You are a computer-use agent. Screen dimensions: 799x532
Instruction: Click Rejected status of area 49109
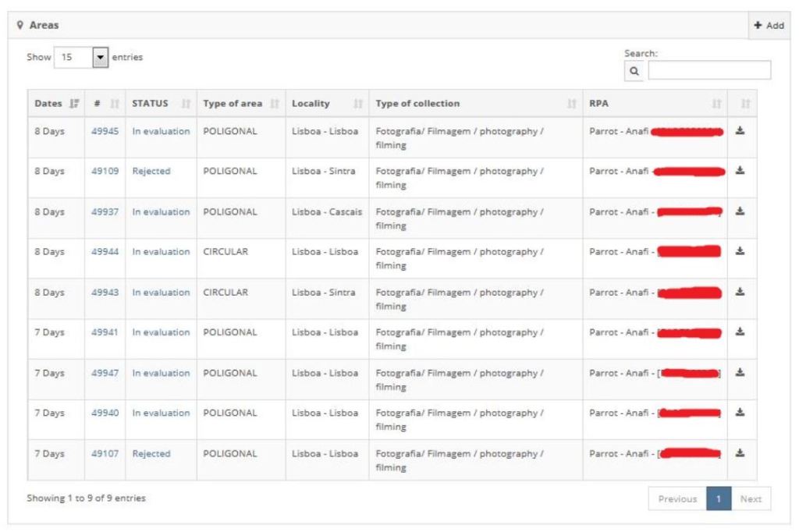pos(151,172)
